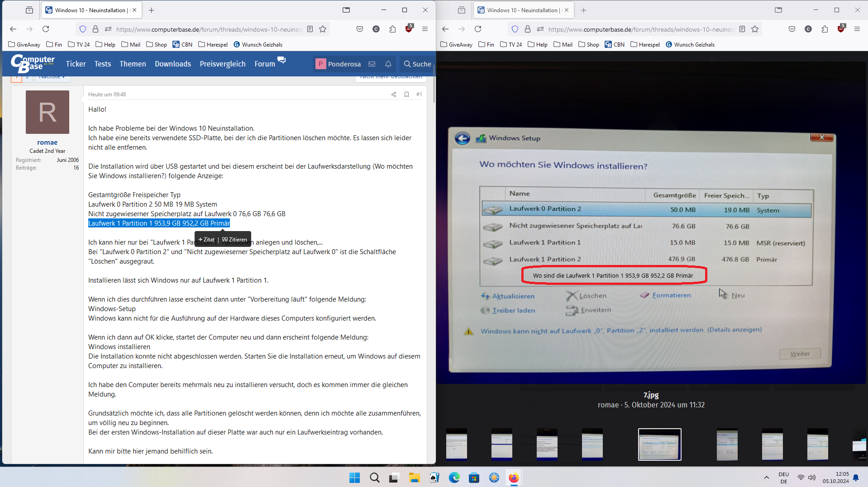This screenshot has height=487, width=868.
Task: Open Downloads in ComputerBase navigation
Action: [x=173, y=64]
